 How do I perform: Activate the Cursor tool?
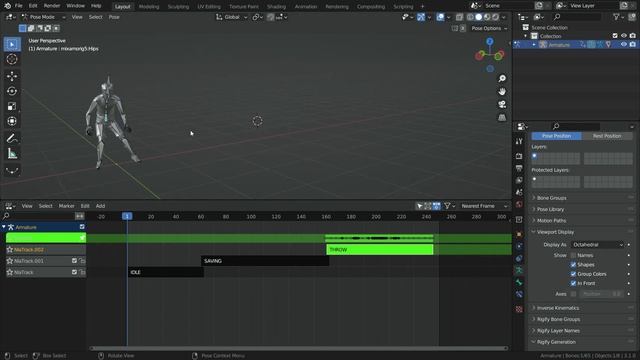pyautogui.click(x=12, y=59)
